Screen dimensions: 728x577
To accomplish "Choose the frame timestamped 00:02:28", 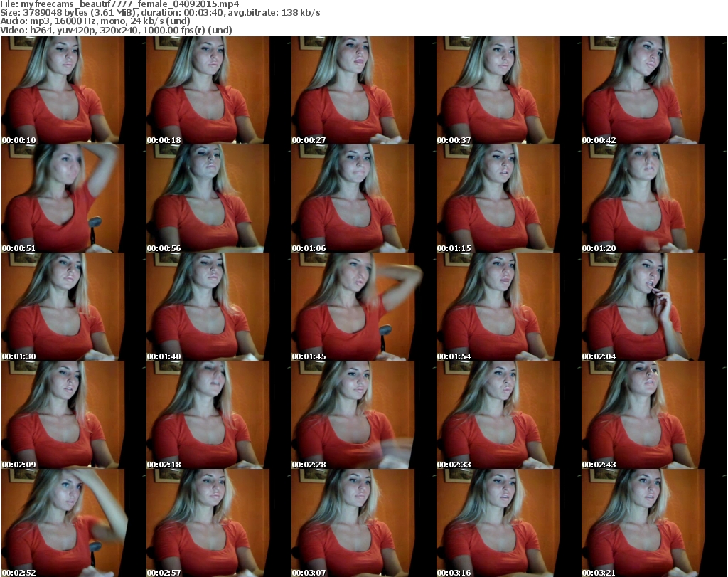I will 363,415.
